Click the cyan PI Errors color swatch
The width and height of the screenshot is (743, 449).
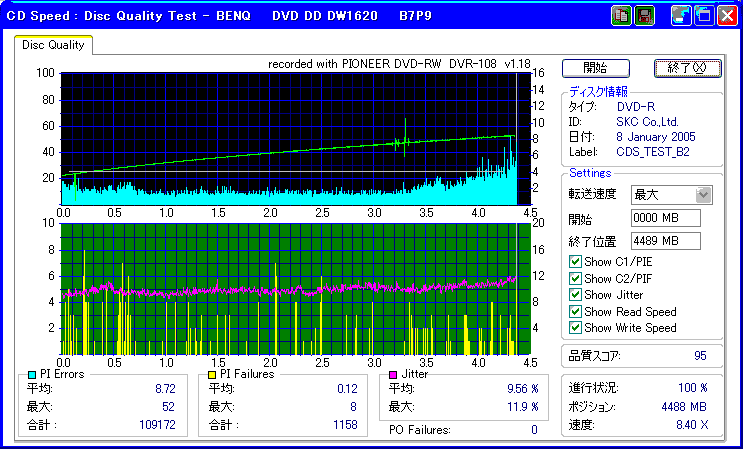point(32,375)
